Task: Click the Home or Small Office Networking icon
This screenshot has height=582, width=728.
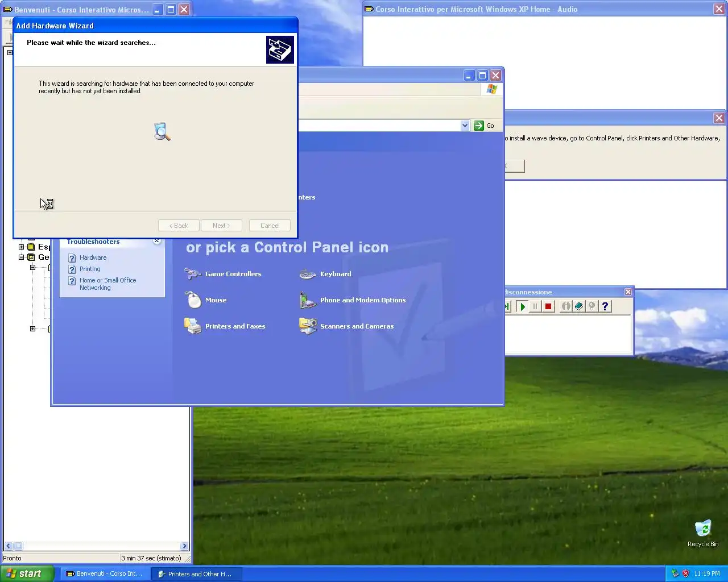Action: (x=72, y=281)
